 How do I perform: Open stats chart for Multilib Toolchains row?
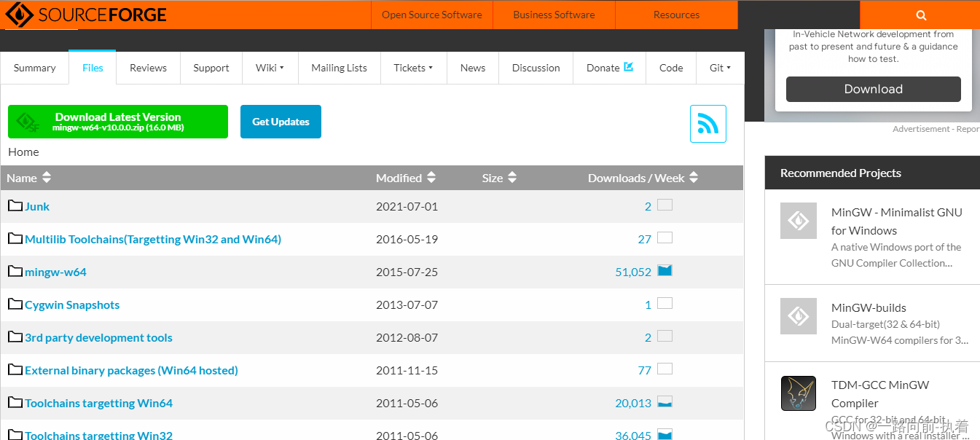click(x=665, y=237)
